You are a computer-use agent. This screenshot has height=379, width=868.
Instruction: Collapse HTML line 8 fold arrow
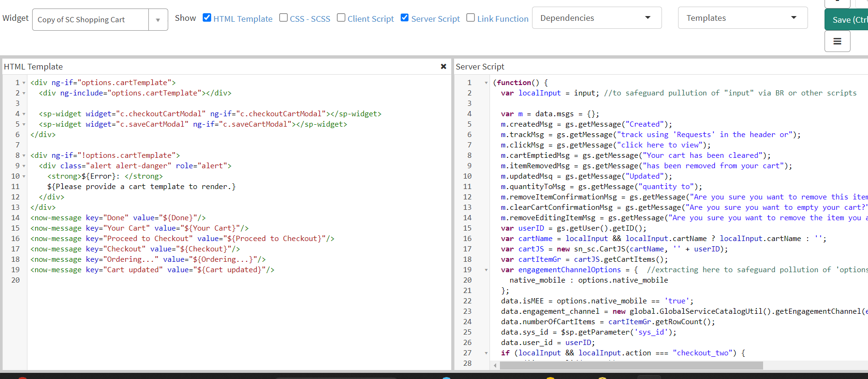(x=24, y=155)
